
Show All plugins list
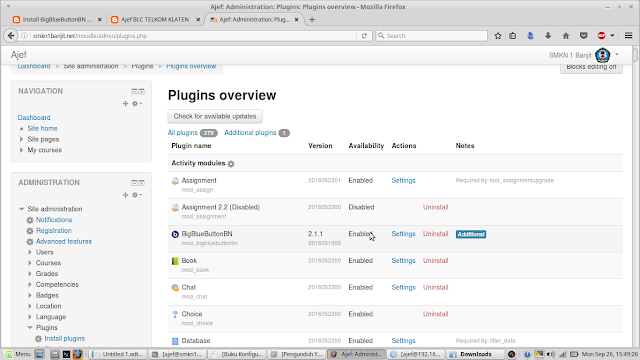click(x=182, y=133)
